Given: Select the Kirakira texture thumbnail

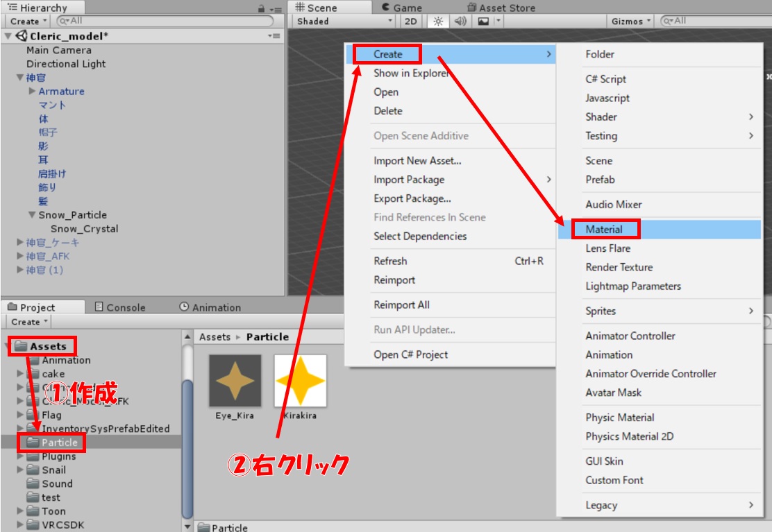Looking at the screenshot, I should [300, 381].
